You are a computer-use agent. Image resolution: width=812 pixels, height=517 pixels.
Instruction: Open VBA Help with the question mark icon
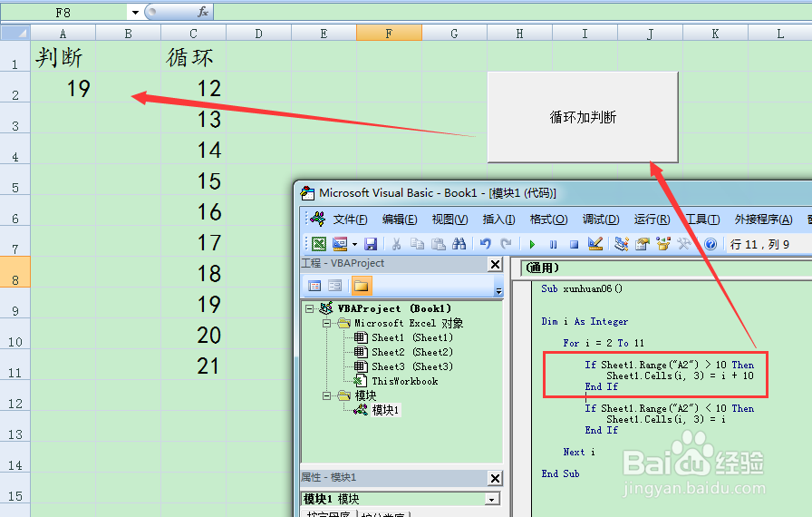tap(710, 244)
